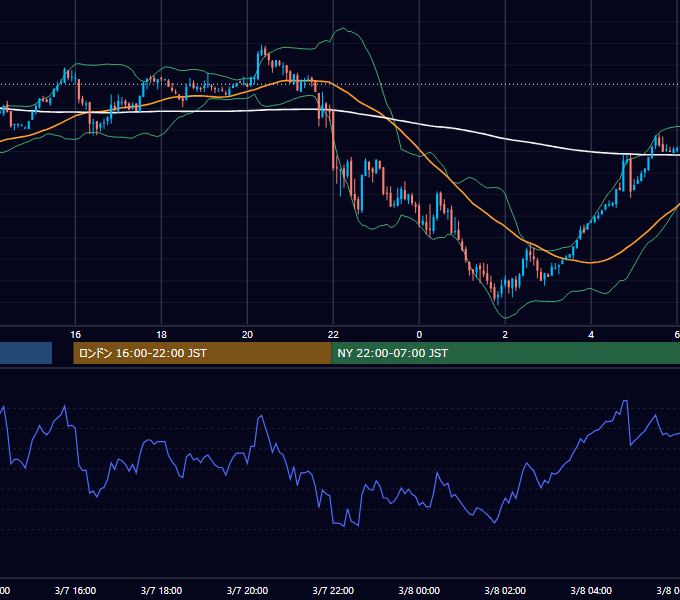This screenshot has height=600, width=680.
Task: Click the 3/8 04:00 label on lower axis
Action: coord(591,591)
